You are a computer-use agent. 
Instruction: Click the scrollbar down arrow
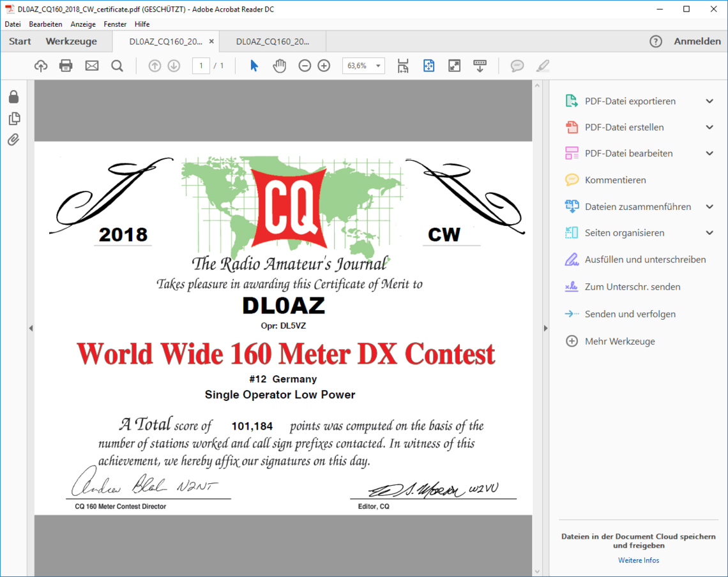537,571
